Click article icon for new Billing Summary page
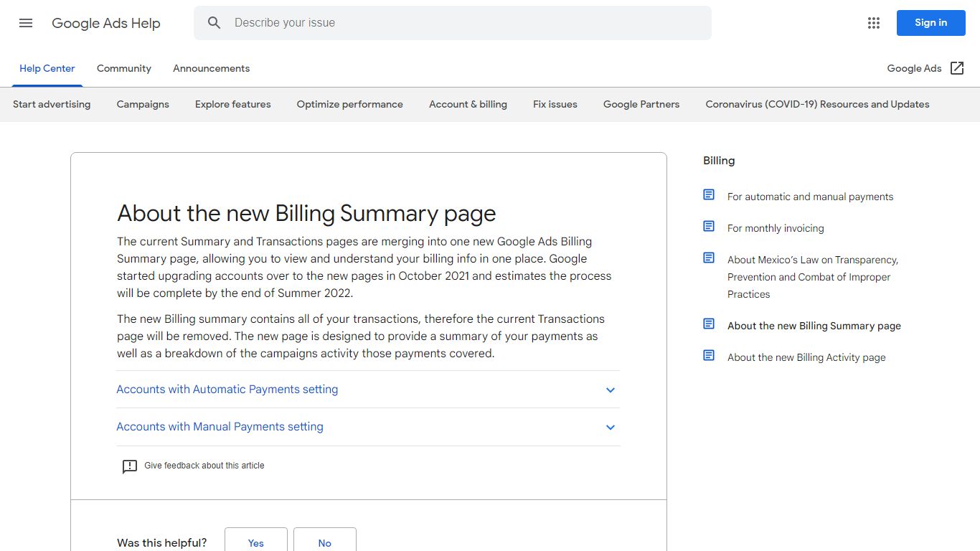This screenshot has height=551, width=980. (x=709, y=324)
